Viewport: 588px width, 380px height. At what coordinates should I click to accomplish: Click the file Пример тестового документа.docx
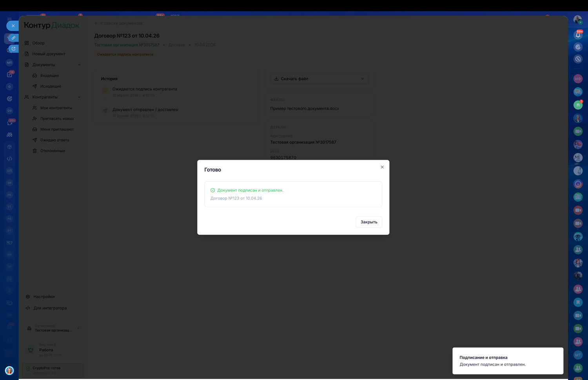coord(305,109)
